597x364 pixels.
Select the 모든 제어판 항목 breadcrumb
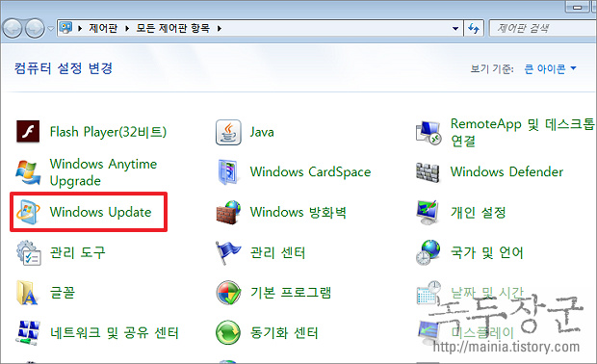point(173,28)
